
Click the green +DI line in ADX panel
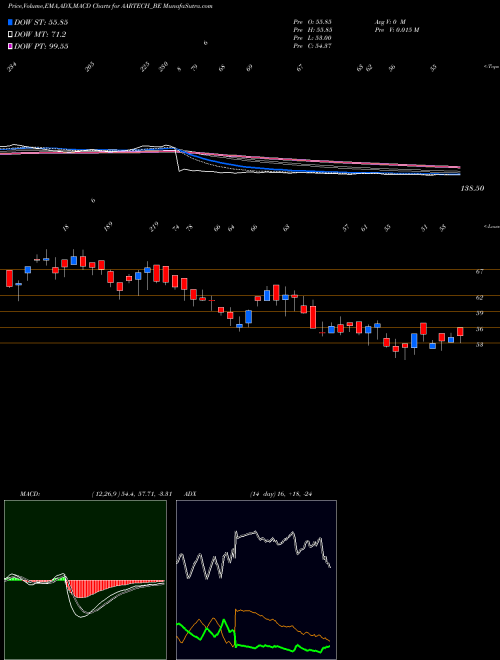point(269,646)
